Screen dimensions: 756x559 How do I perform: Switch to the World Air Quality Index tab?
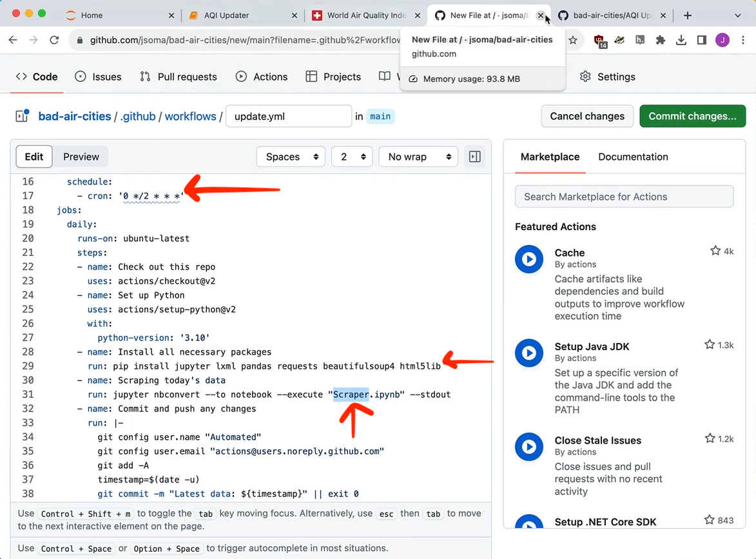[x=366, y=15]
